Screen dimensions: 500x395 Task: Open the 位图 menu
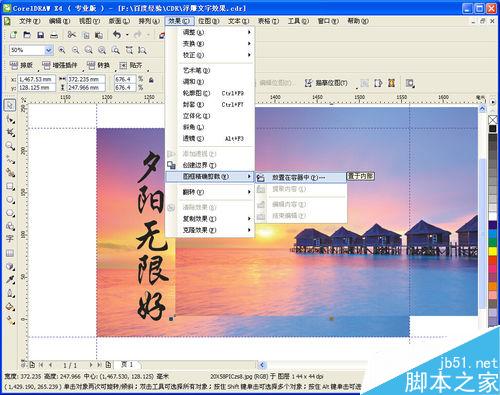209,21
